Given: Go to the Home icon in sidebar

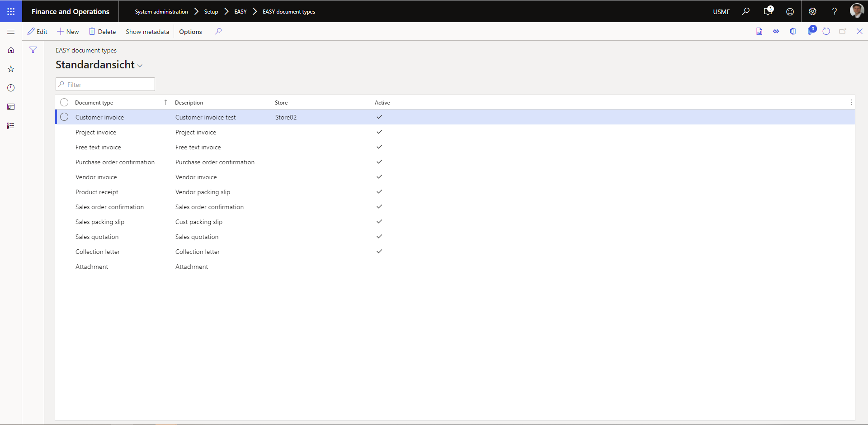Looking at the screenshot, I should (11, 50).
